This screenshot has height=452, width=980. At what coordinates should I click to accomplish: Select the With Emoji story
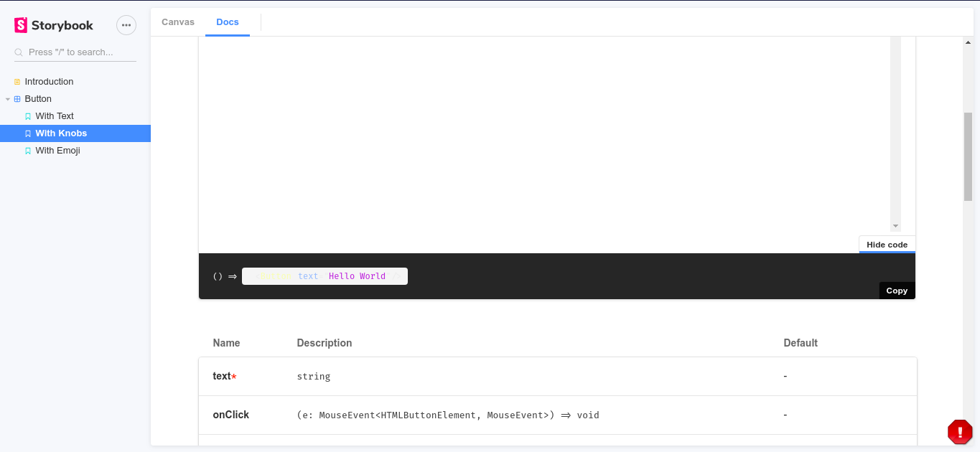click(x=57, y=150)
